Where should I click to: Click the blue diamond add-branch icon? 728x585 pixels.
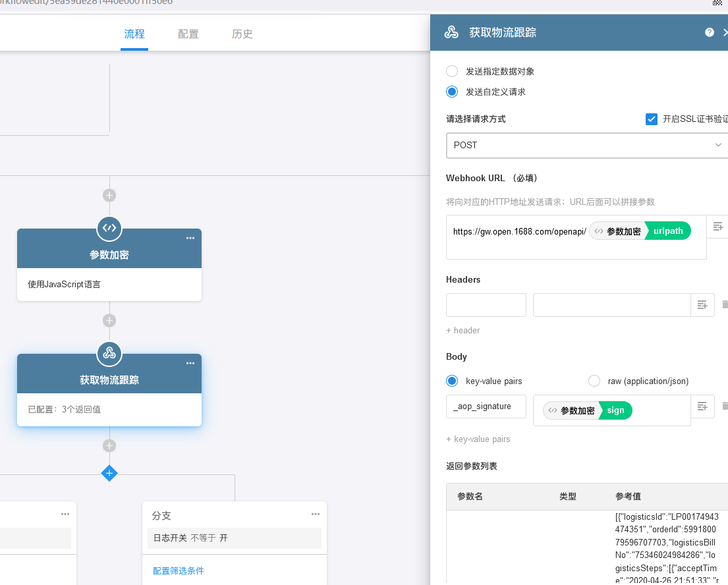tap(109, 473)
